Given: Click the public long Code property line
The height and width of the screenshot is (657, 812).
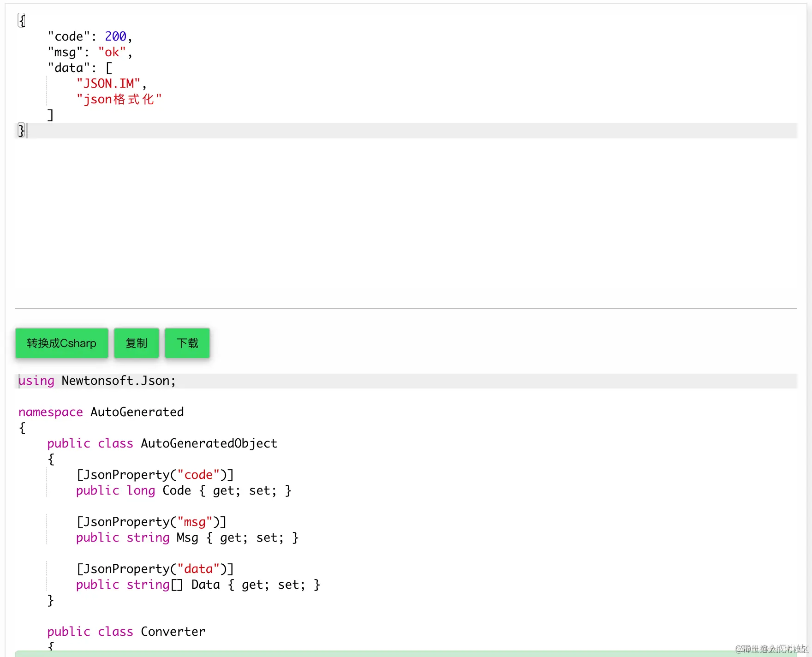Looking at the screenshot, I should (184, 490).
